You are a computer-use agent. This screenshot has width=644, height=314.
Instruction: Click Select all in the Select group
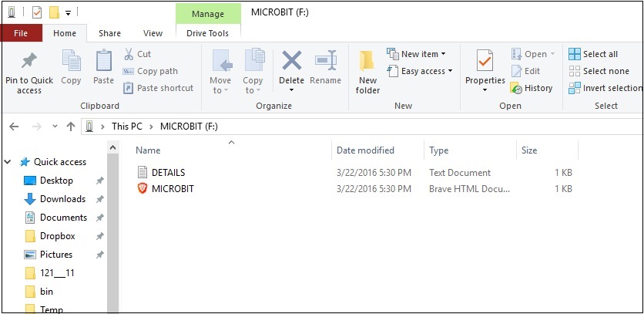[x=574, y=54]
